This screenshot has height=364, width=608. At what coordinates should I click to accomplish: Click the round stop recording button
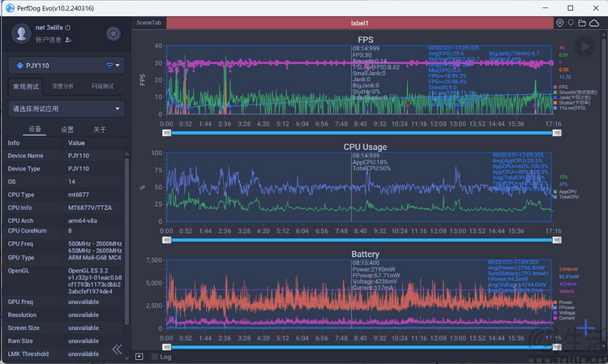click(113, 34)
